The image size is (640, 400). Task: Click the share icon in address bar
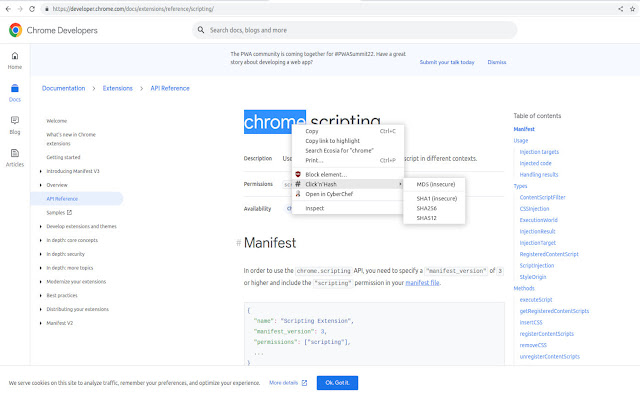point(620,9)
